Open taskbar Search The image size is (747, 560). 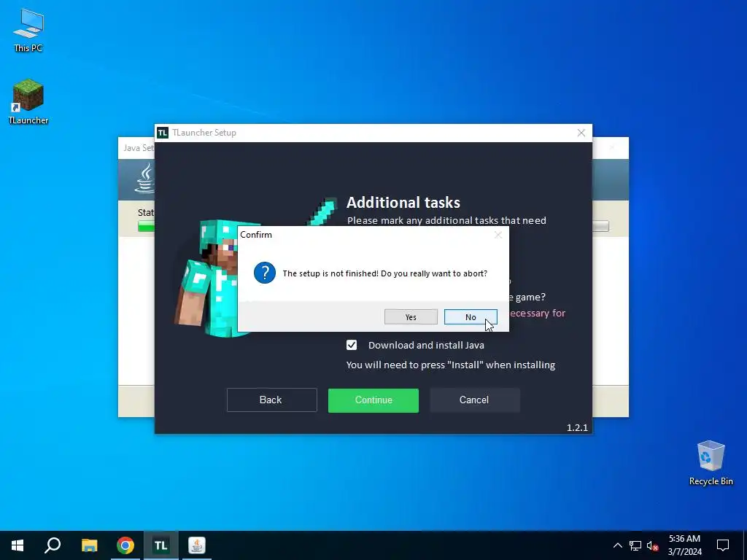tap(53, 545)
